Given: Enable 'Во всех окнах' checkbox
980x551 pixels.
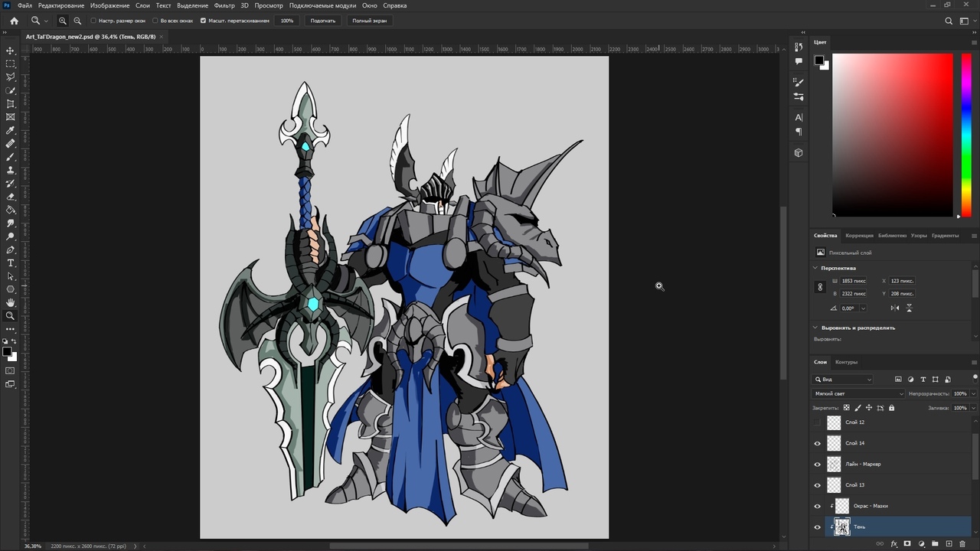Looking at the screenshot, I should pos(155,21).
